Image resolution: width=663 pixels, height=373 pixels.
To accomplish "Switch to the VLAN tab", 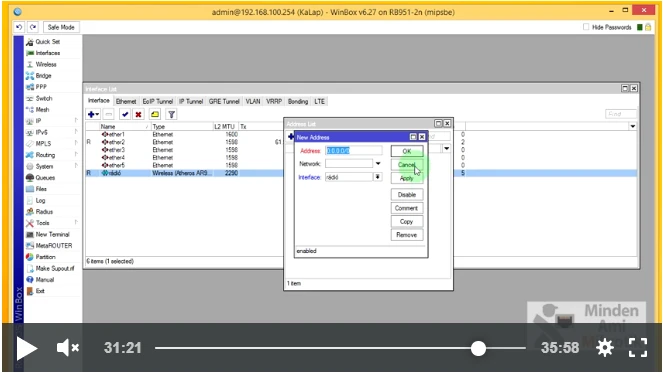I will [x=253, y=101].
